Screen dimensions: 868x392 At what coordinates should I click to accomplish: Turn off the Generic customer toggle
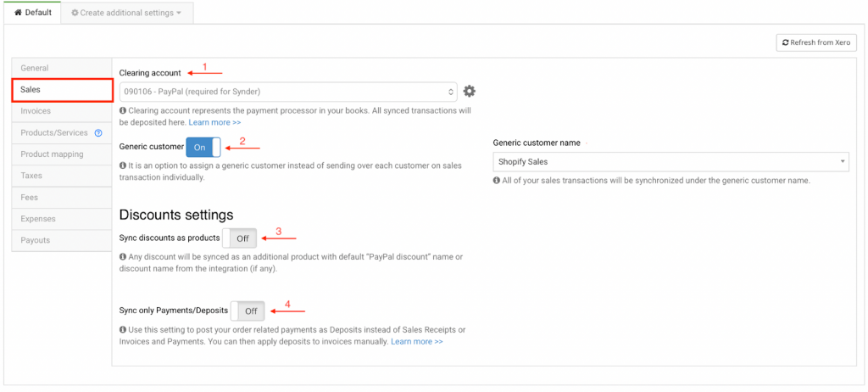point(203,147)
